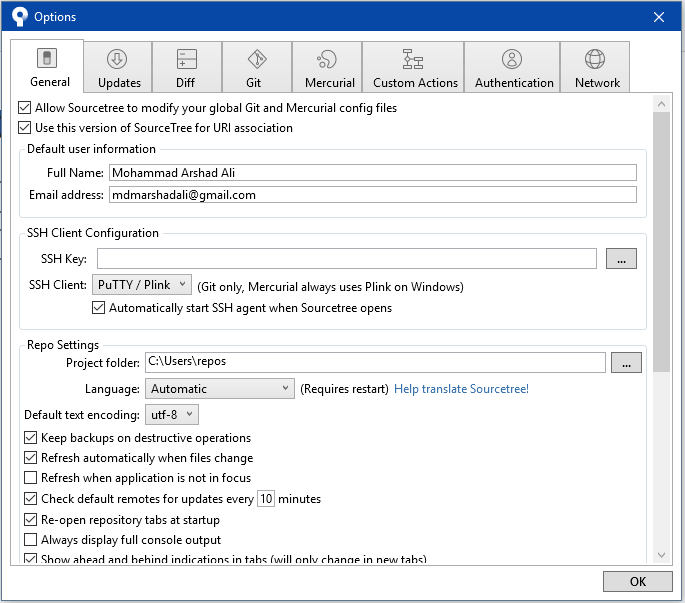
Task: Click the Authentication person icon
Action: (x=512, y=59)
